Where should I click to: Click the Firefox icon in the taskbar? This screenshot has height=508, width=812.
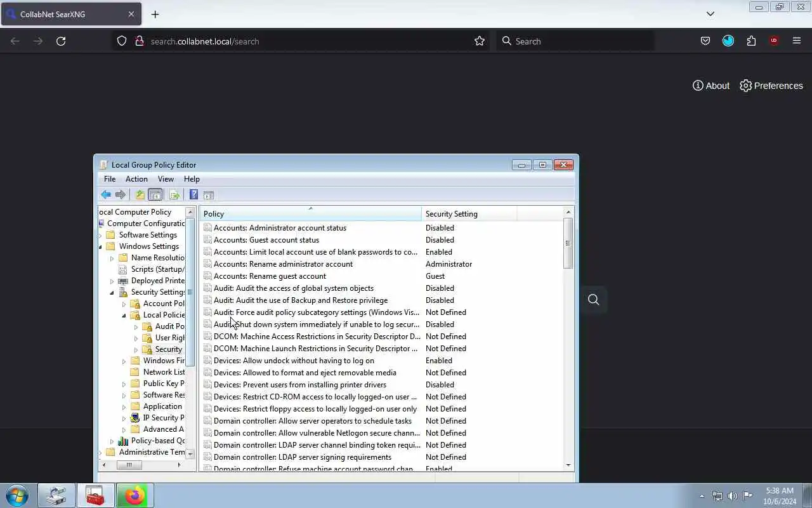(x=134, y=496)
